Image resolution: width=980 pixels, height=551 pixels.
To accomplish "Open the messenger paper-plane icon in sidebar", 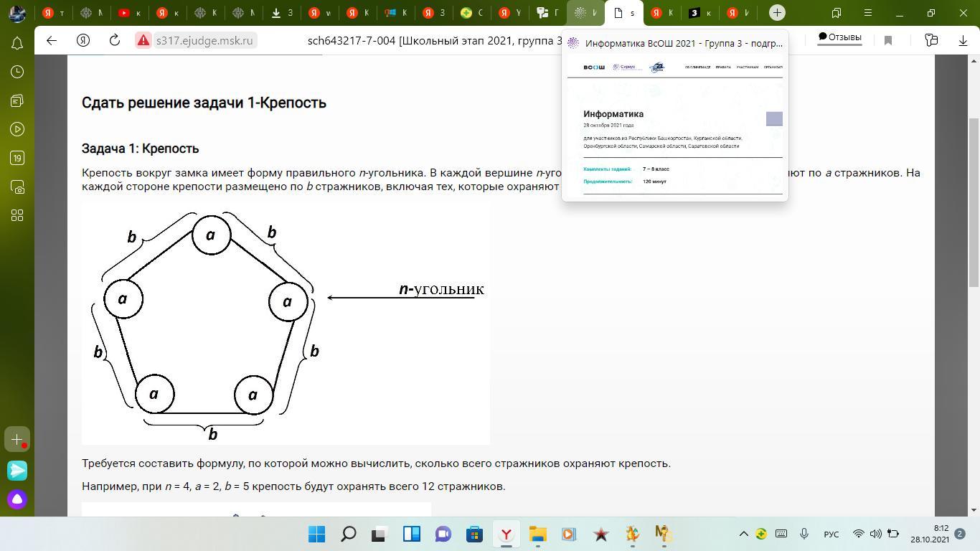I will tap(17, 470).
